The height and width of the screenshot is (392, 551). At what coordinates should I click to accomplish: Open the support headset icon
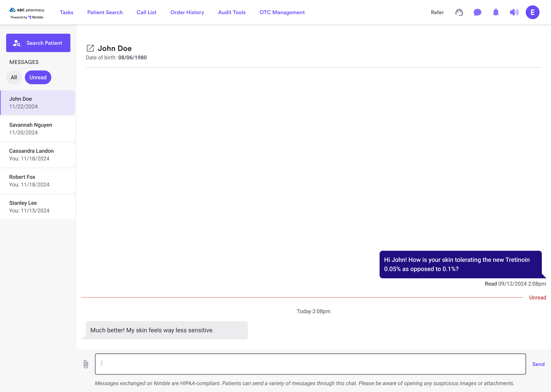point(459,12)
